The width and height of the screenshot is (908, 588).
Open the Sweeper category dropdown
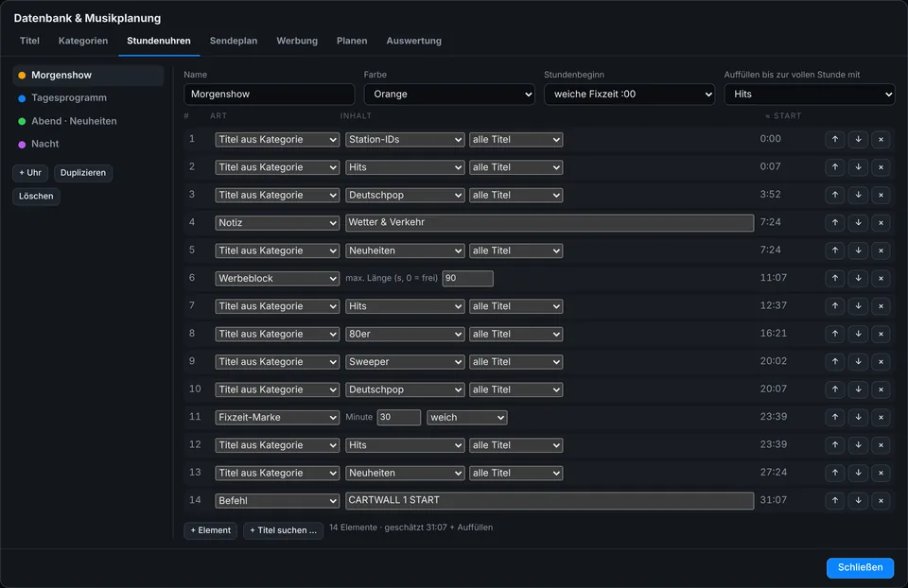(405, 362)
